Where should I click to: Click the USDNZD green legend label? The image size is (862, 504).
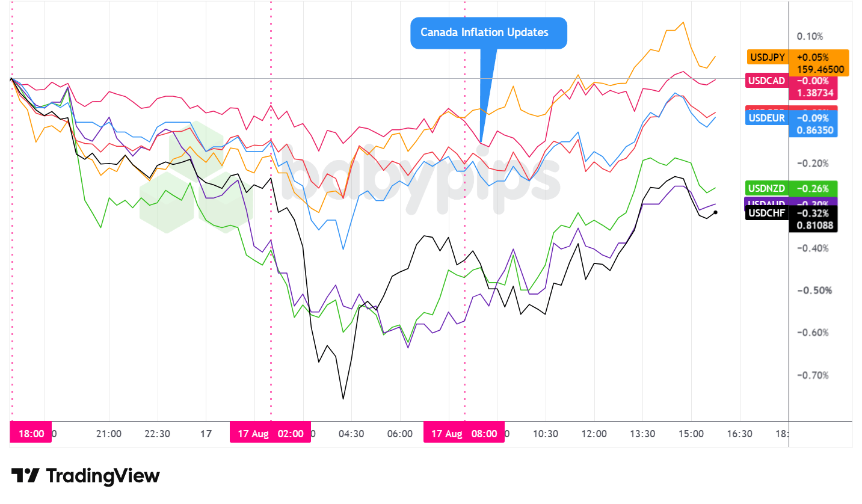pyautogui.click(x=768, y=188)
